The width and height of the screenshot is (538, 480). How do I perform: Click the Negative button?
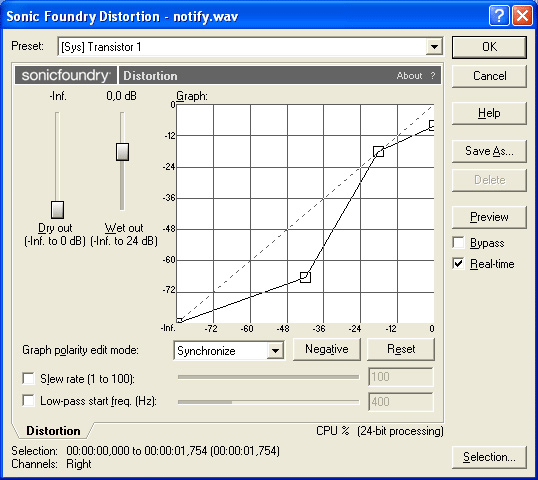point(327,349)
